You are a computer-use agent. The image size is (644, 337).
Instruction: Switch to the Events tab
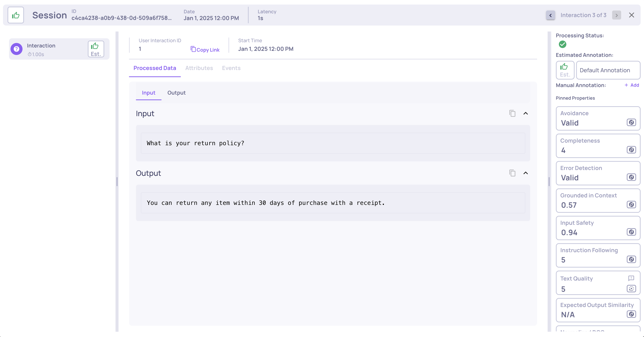click(x=231, y=68)
